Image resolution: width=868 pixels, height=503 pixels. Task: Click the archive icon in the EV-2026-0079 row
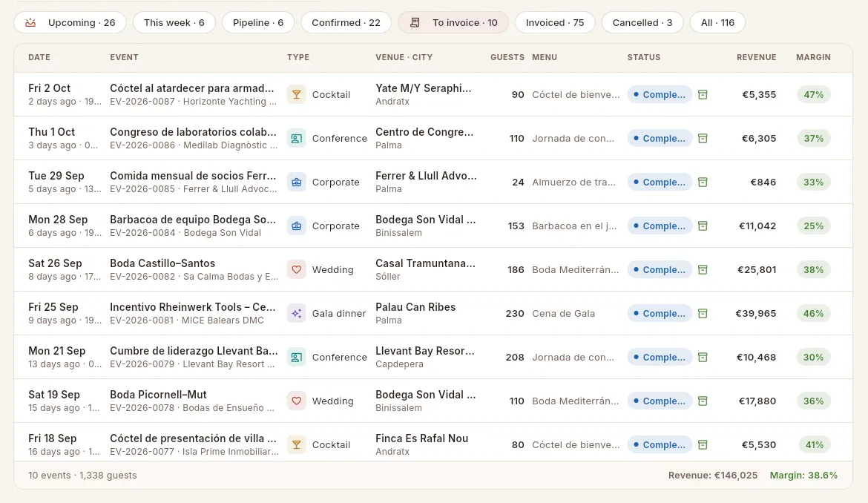(x=703, y=357)
